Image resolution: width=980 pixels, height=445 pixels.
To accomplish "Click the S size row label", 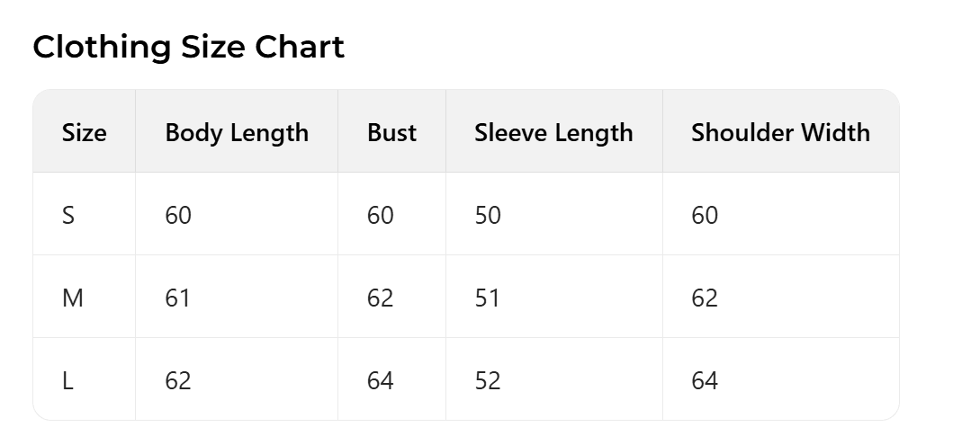I will 68,215.
